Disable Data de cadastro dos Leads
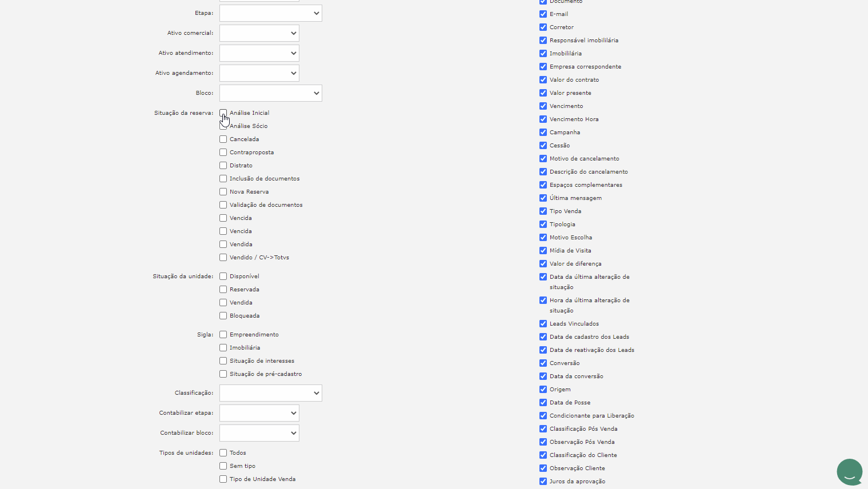This screenshot has height=489, width=868. [x=543, y=337]
